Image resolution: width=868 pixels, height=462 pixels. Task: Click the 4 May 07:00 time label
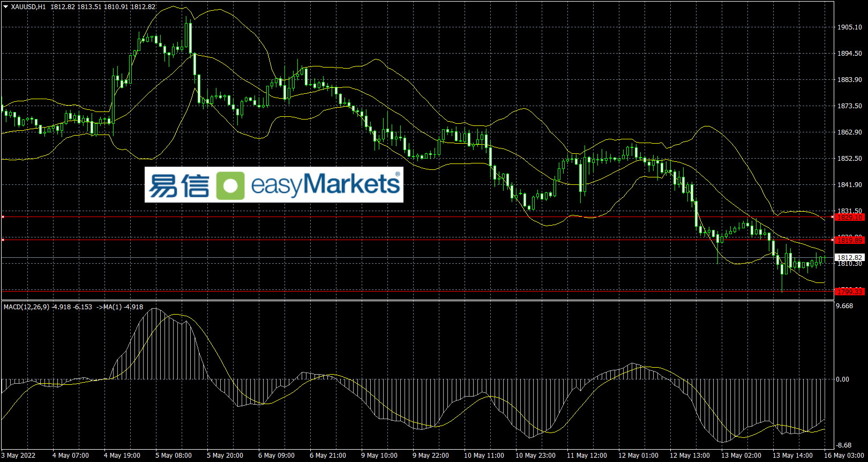click(71, 456)
